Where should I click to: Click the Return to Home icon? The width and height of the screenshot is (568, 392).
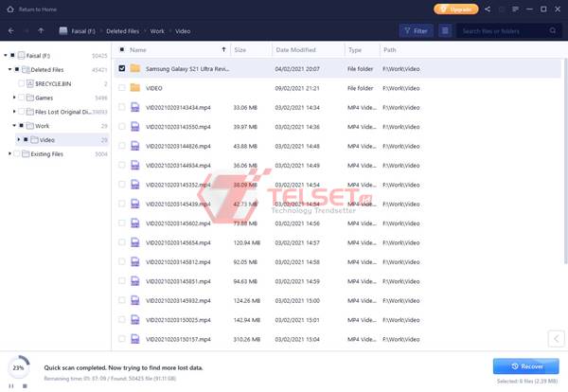click(9, 9)
